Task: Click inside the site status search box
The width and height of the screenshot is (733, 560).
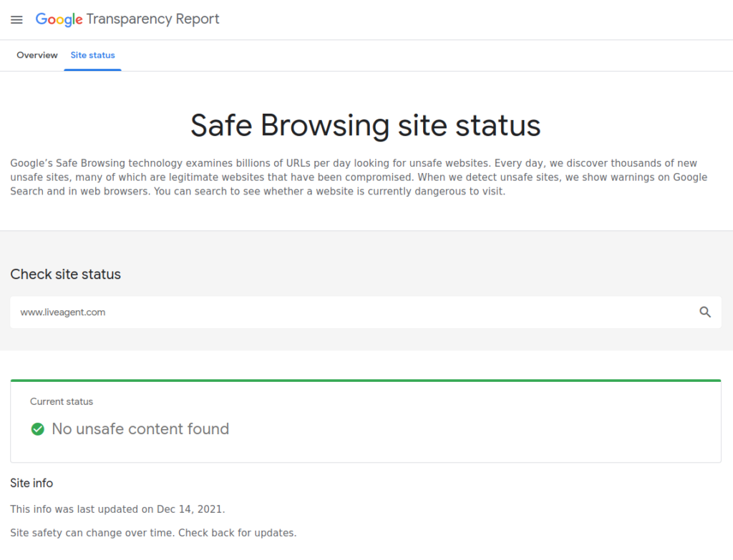Action: pos(286,312)
